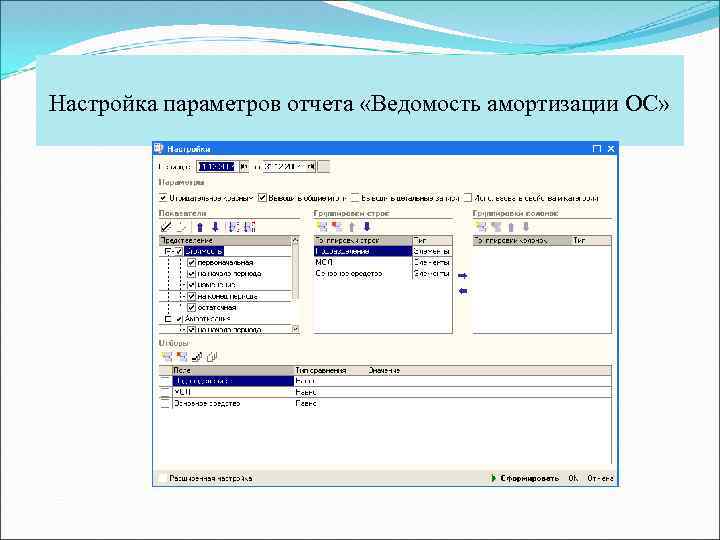Select МОЛ row in Группировки строк
This screenshot has width=720, height=540.
382,263
